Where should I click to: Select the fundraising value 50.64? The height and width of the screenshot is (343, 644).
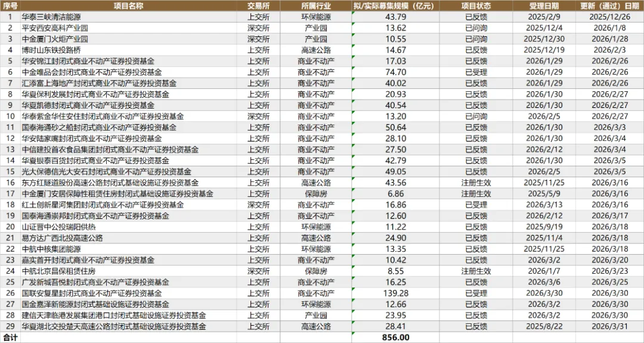click(395, 128)
